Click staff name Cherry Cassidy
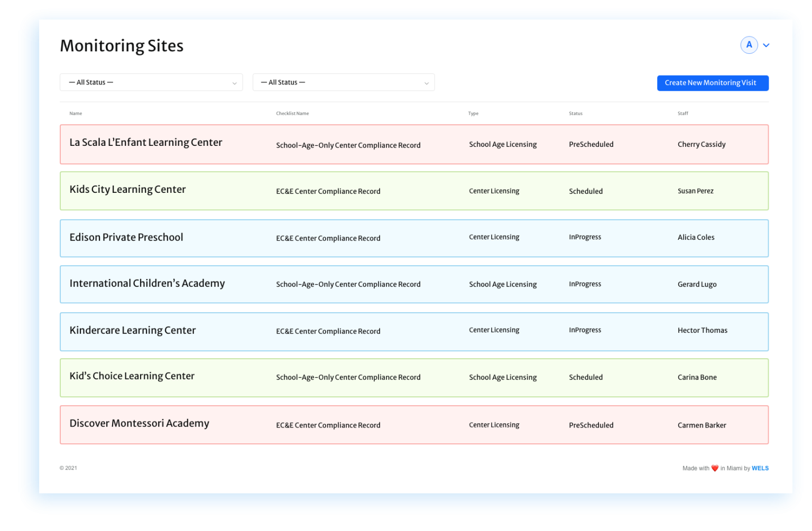Image resolution: width=812 pixels, height=531 pixels. (x=702, y=145)
